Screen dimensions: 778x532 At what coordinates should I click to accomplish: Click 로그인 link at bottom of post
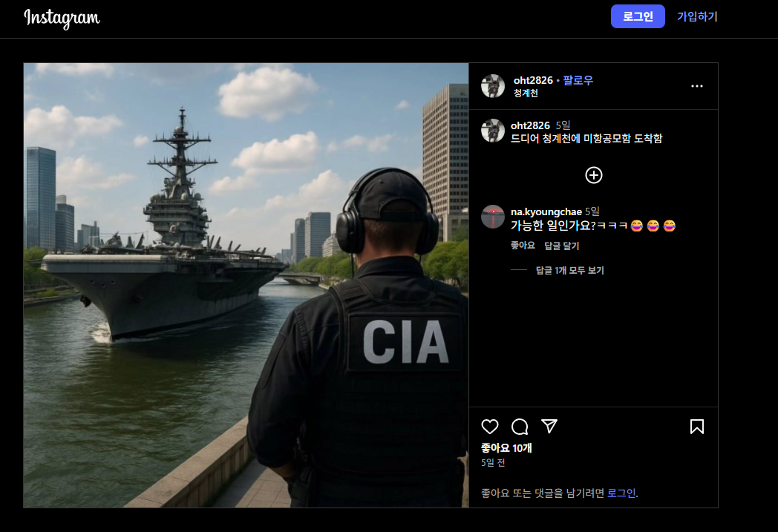click(x=621, y=493)
